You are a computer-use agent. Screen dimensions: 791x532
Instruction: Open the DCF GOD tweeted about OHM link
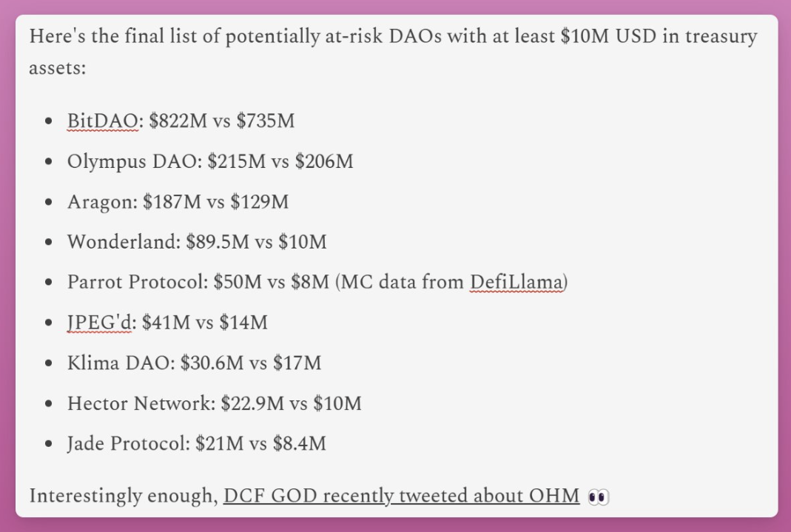pos(401,495)
